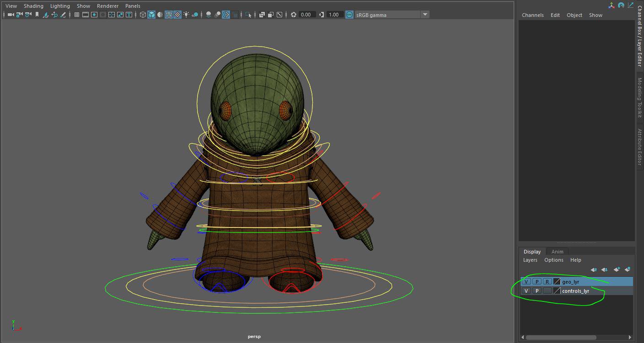This screenshot has width=644, height=343.
Task: Toggle the grid display icon
Action: point(76,15)
